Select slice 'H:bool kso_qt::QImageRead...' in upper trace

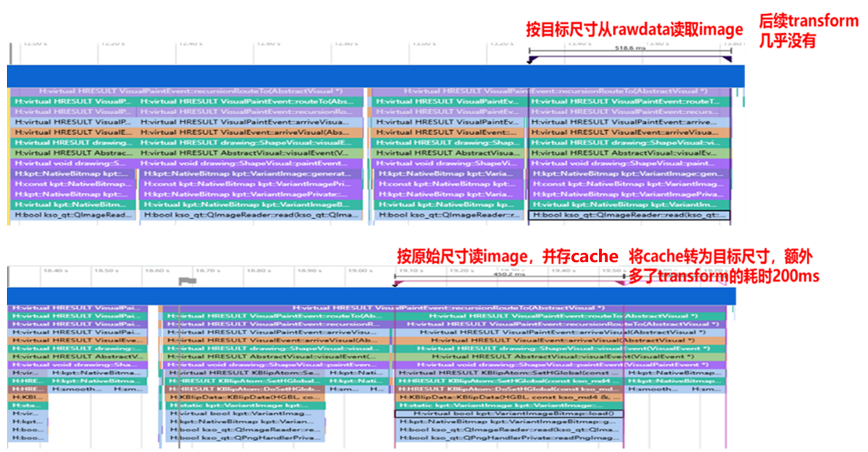point(72,216)
